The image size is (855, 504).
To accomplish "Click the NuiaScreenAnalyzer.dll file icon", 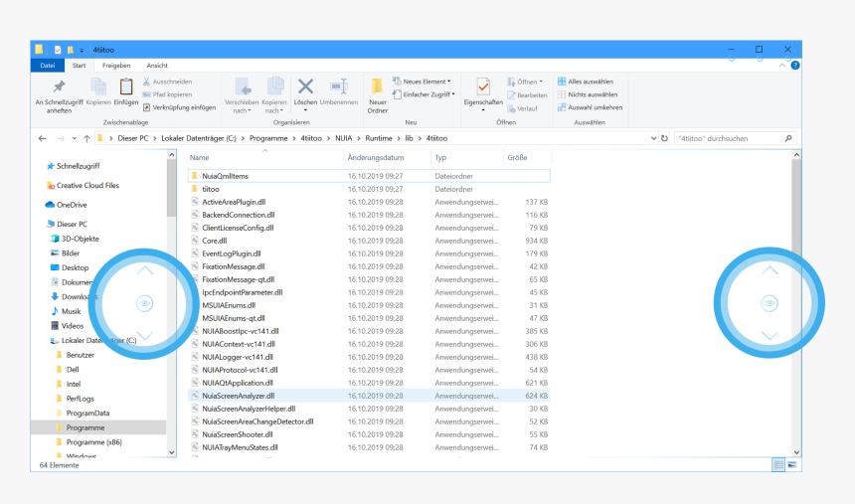I will 195,396.
